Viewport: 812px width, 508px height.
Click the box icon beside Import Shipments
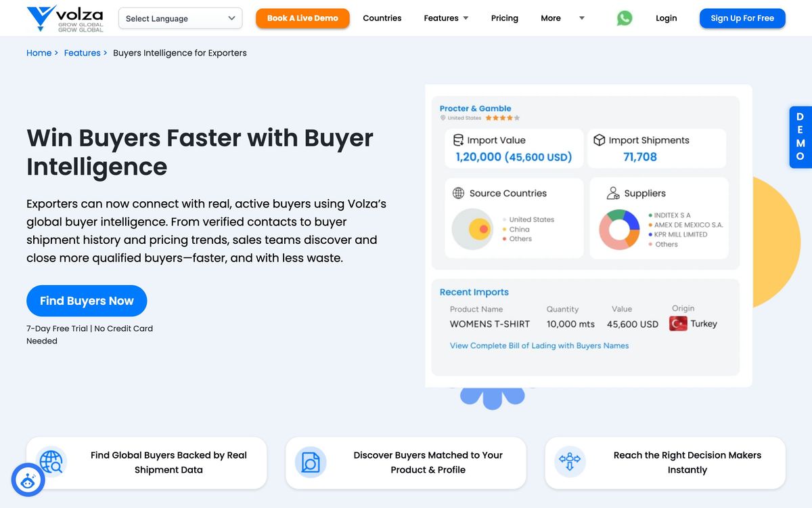(599, 140)
